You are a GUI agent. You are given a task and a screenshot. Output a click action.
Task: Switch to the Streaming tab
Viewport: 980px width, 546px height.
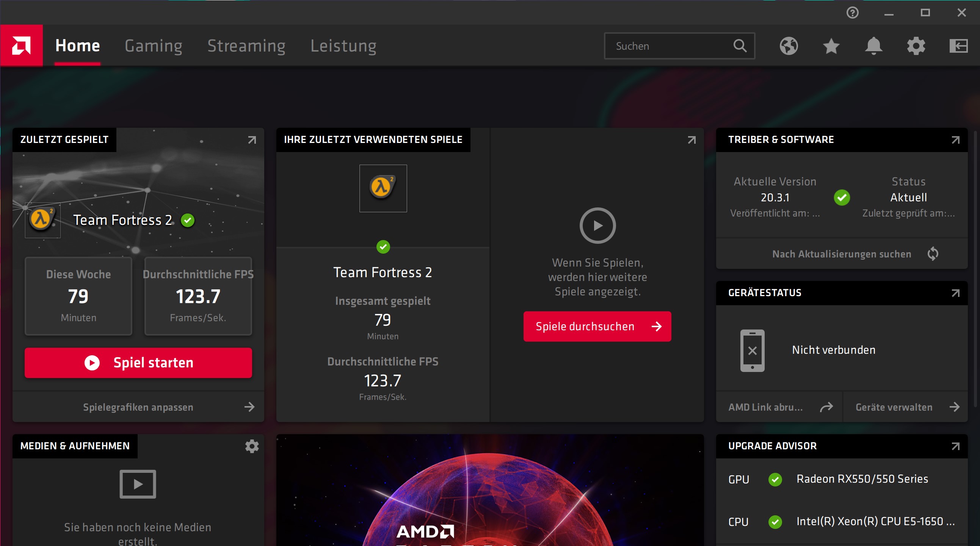[246, 45]
